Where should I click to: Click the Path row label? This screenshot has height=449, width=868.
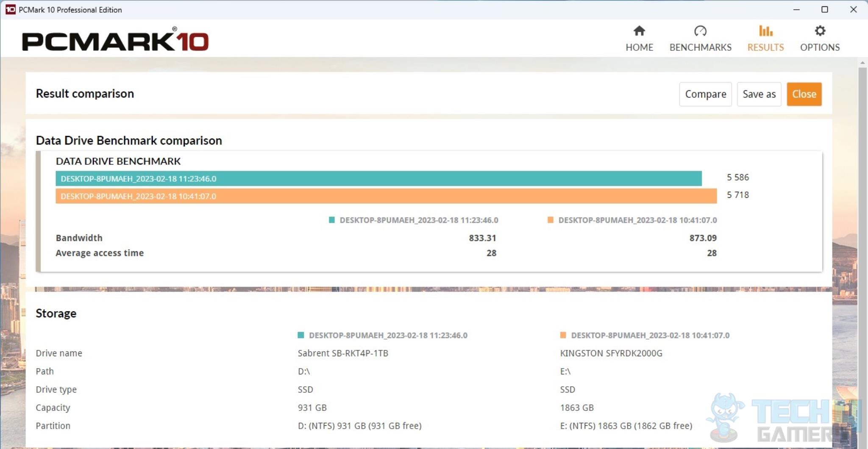click(x=45, y=371)
